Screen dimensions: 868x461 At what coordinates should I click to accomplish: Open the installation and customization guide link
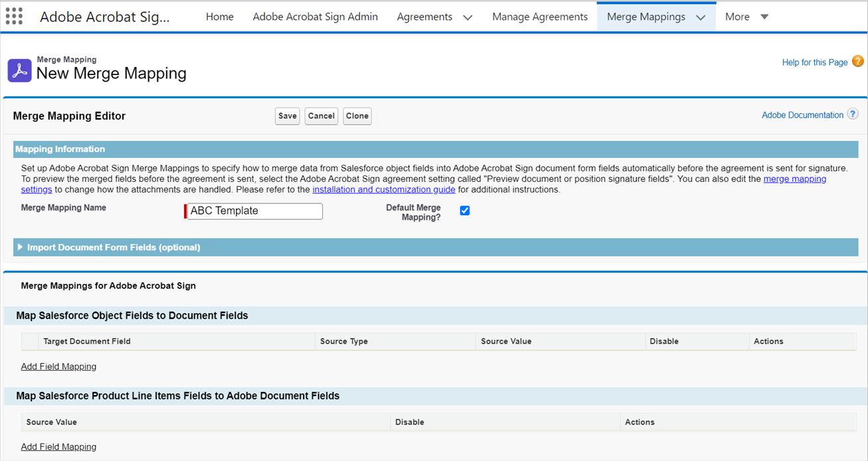point(383,189)
